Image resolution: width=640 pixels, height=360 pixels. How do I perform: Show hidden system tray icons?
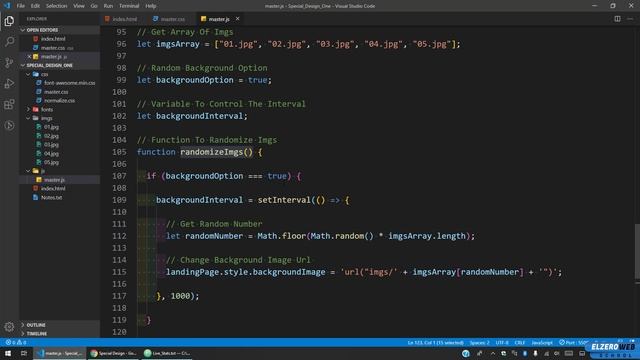pos(493,353)
